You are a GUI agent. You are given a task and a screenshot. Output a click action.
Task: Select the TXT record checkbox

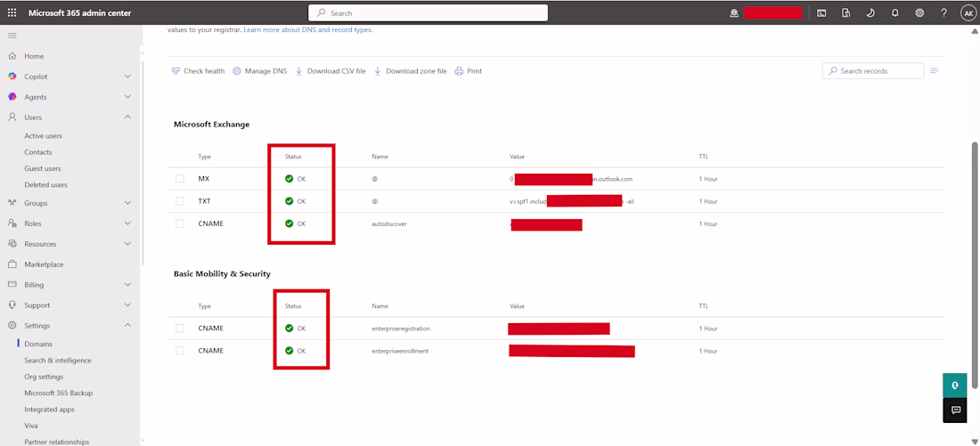(x=180, y=201)
